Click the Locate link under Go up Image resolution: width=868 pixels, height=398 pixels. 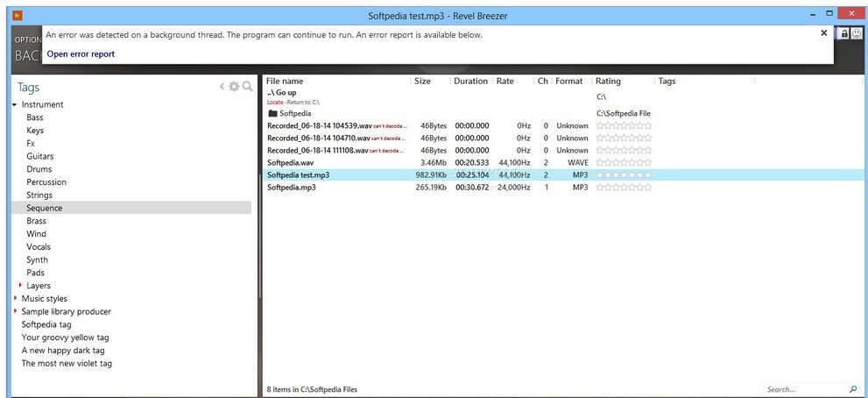click(x=275, y=103)
